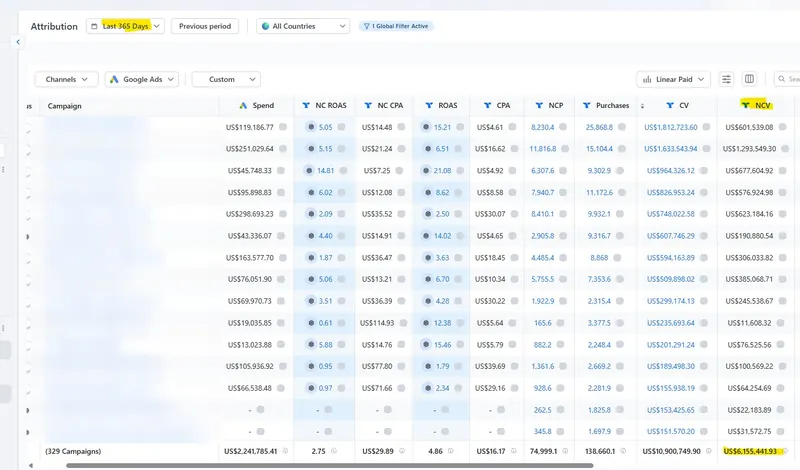Click the Google Ads icon in Spend header

pos(243,106)
